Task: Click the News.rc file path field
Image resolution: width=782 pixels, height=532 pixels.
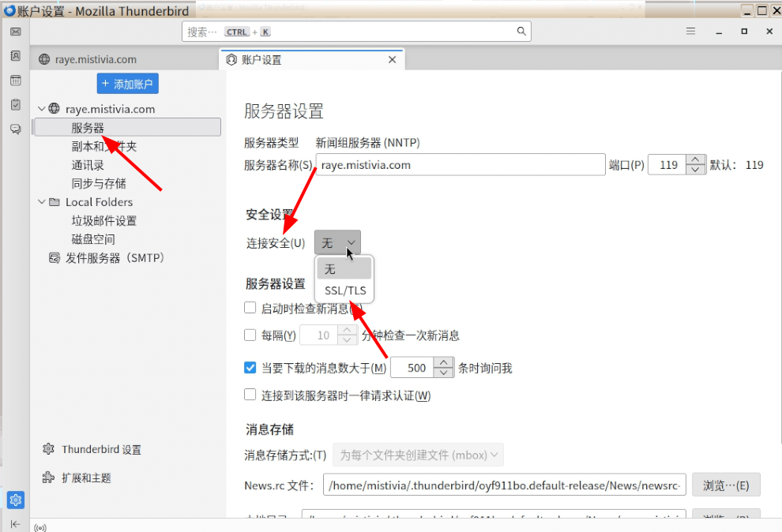Action: point(504,485)
